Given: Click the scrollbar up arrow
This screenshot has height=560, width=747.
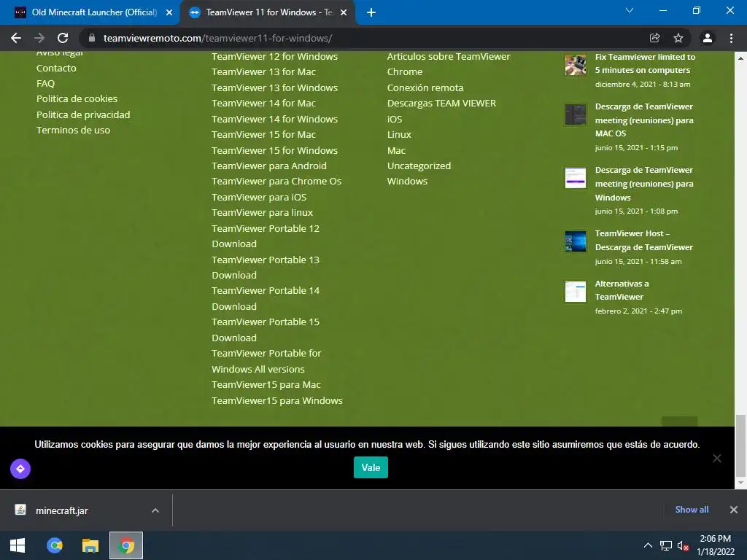Looking at the screenshot, I should coord(740,58).
